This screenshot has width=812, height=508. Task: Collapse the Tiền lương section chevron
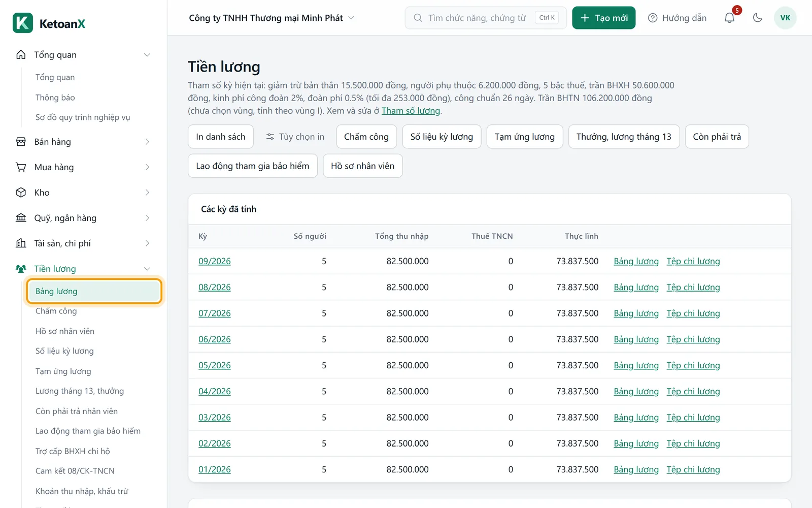tap(147, 269)
